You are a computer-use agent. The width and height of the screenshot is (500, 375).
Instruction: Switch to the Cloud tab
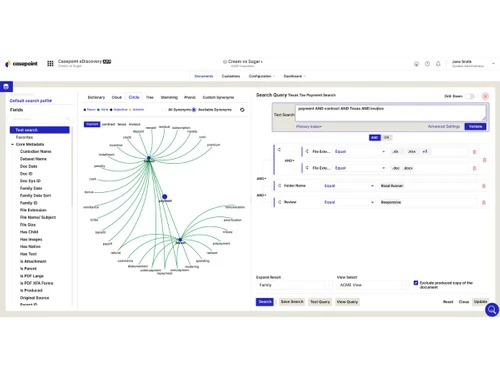[x=117, y=97]
